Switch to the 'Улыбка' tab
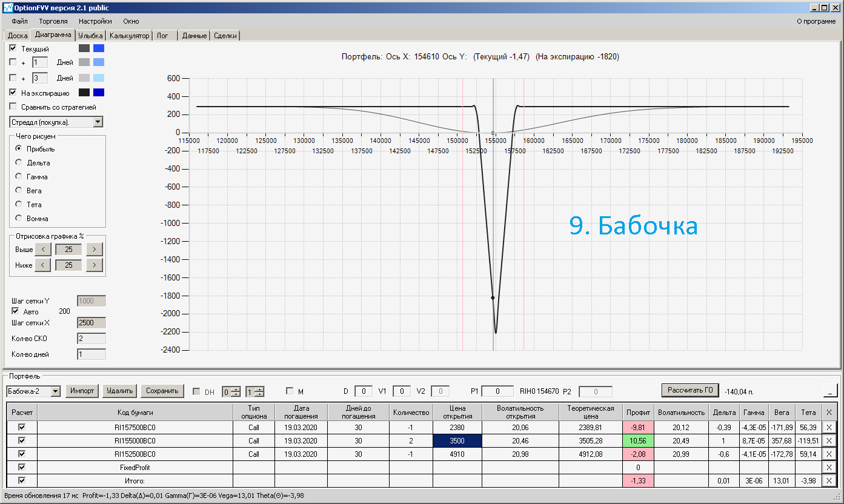The height and width of the screenshot is (504, 844). (x=91, y=36)
